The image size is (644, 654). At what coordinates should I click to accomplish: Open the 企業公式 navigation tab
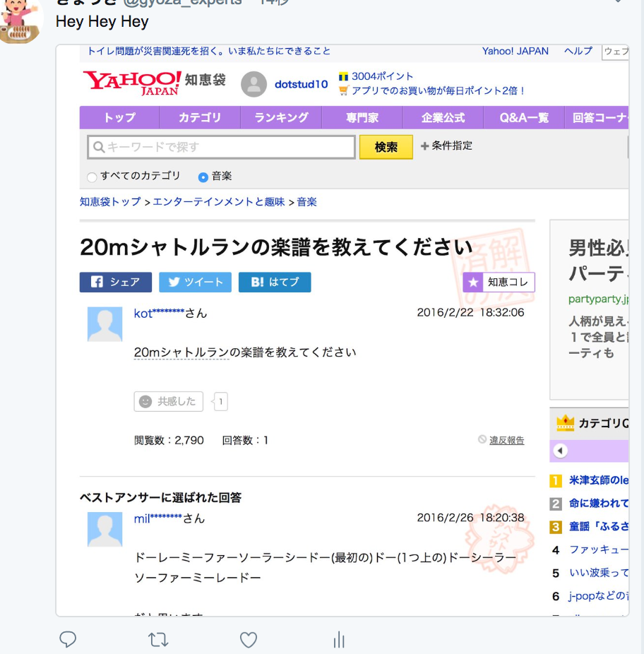coord(443,118)
